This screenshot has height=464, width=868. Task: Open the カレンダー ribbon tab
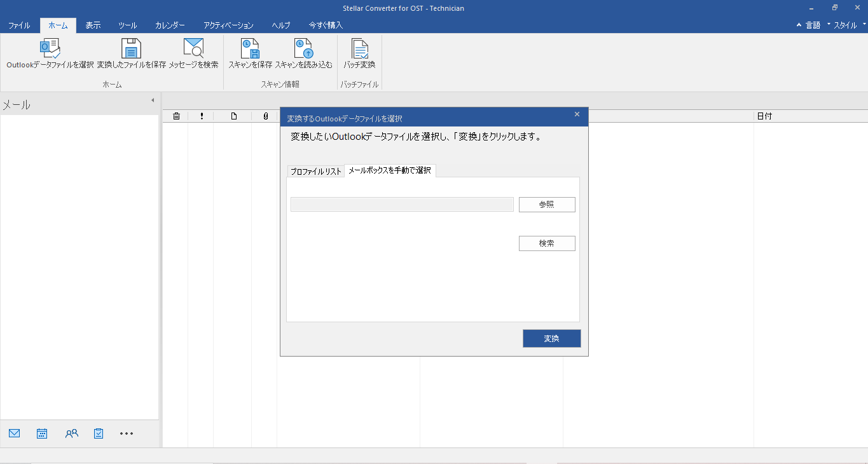coord(170,25)
